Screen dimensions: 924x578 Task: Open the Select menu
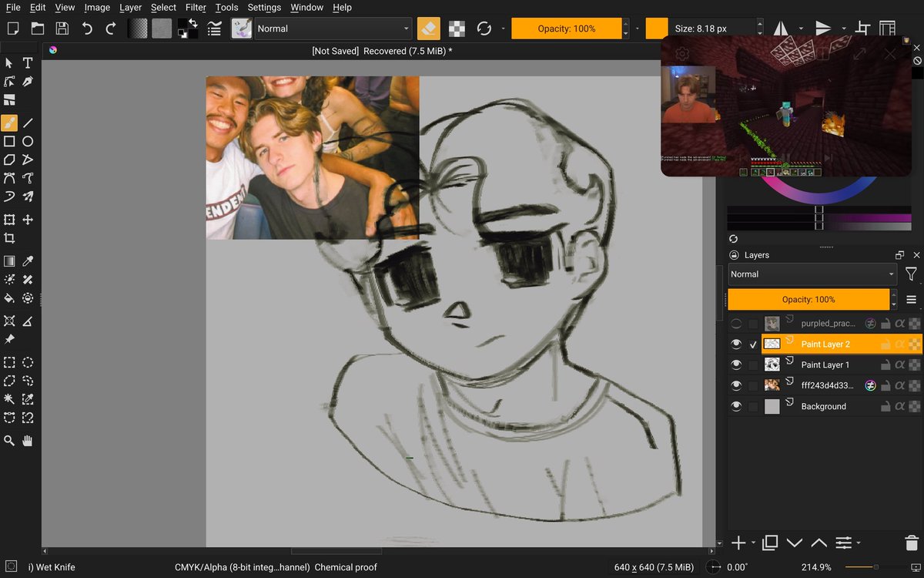point(163,7)
